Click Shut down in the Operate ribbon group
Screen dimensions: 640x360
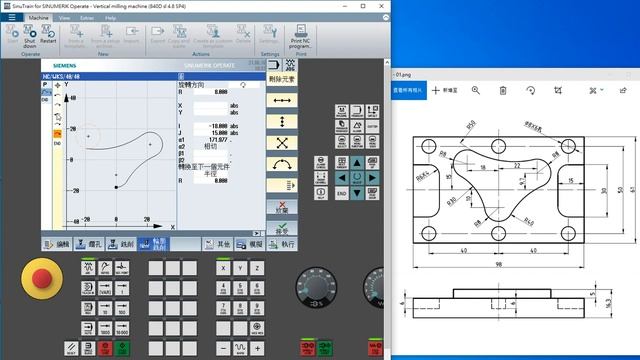(x=30, y=36)
